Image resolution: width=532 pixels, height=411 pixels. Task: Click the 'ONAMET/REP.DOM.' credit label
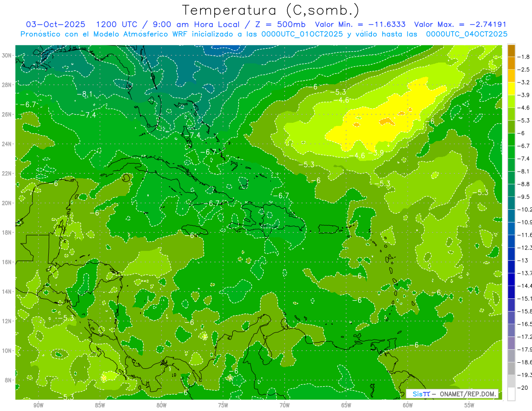click(468, 394)
